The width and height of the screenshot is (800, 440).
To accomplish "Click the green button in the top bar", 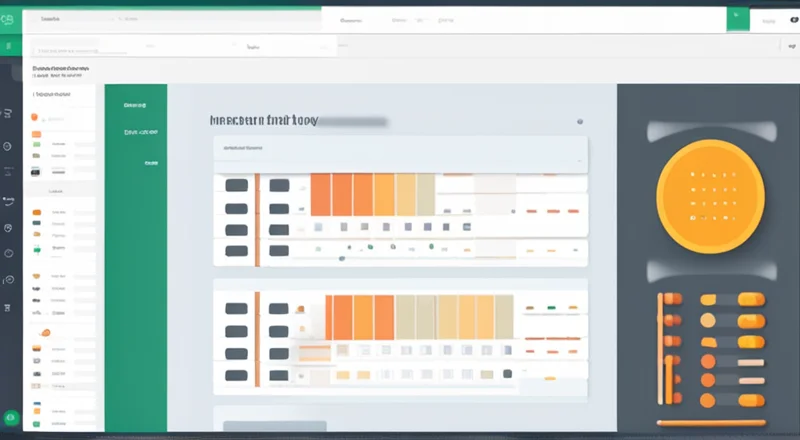I will pyautogui.click(x=738, y=19).
